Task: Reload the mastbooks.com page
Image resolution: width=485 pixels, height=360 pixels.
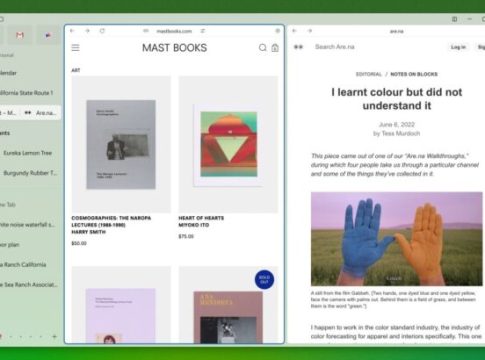Action: tap(102, 31)
